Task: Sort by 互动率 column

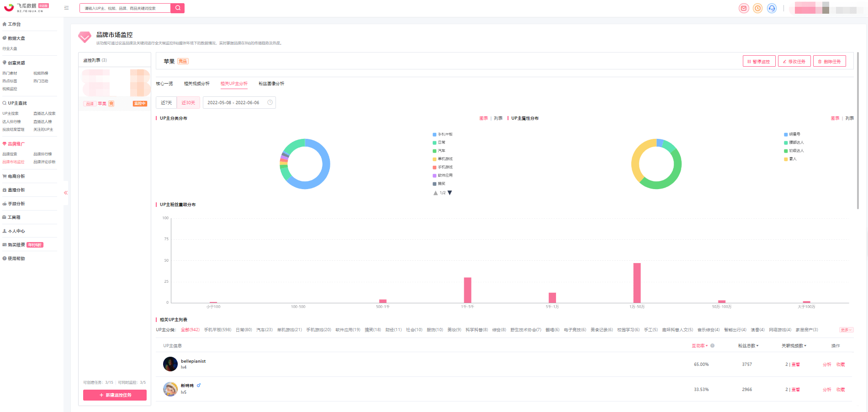Action: (x=700, y=345)
